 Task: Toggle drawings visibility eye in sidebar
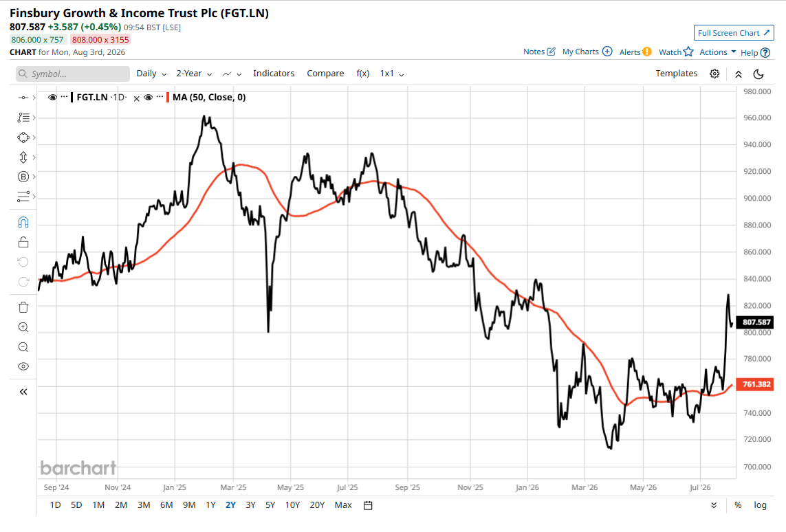point(23,366)
